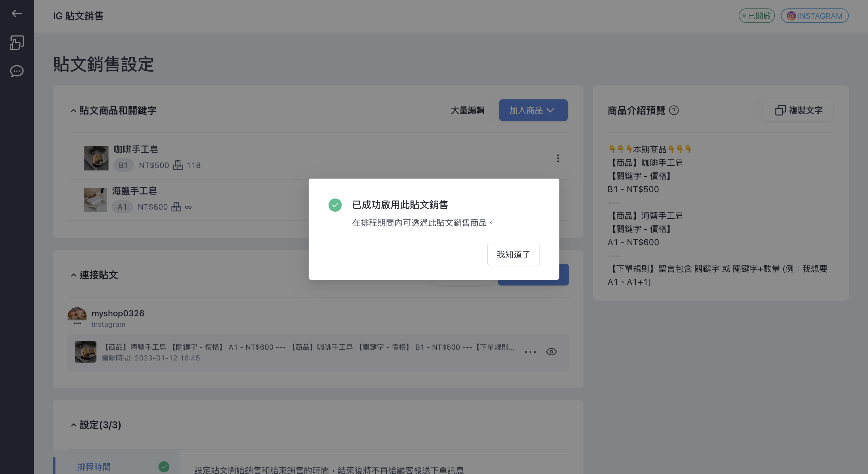Image resolution: width=868 pixels, height=474 pixels.
Task: Click help icon next to 商品介紹預覽
Action: (674, 111)
